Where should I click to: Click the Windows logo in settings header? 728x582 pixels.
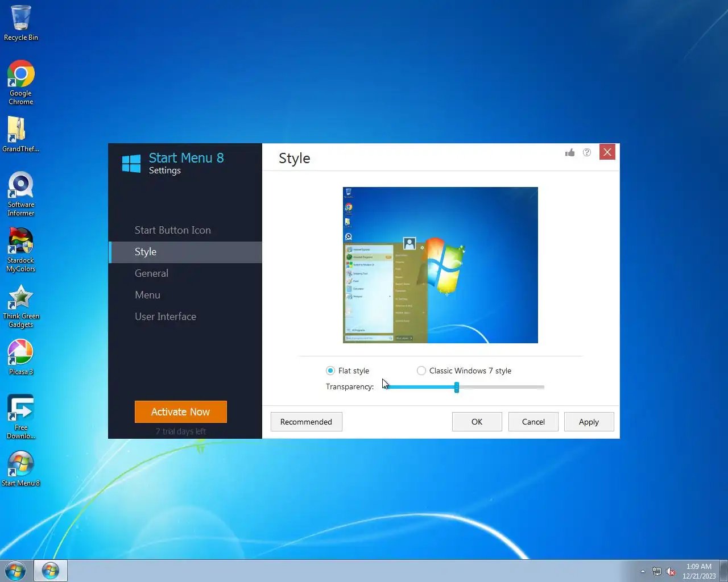point(131,163)
